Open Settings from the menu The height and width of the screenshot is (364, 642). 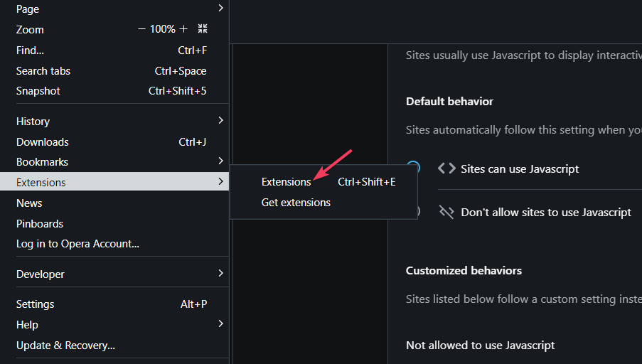click(x=114, y=304)
